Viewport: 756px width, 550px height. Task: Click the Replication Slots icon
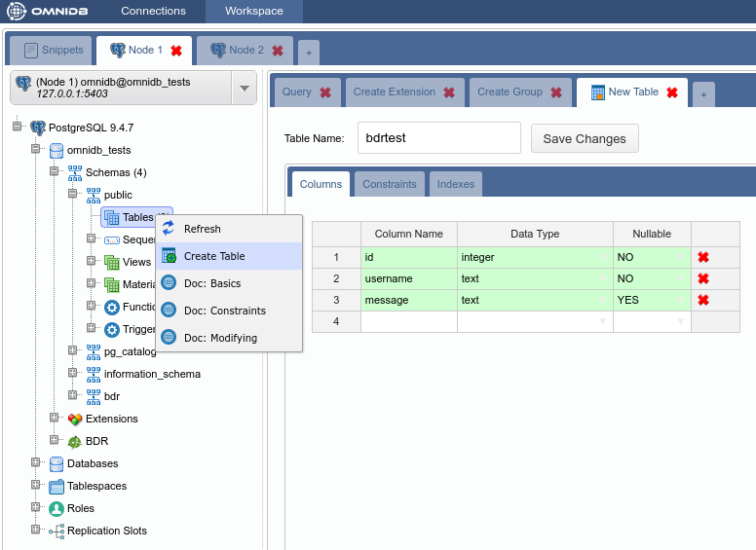click(57, 531)
